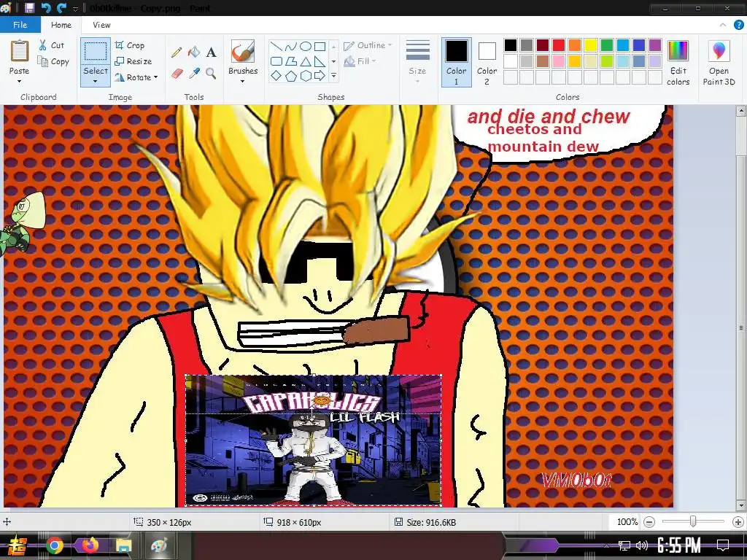Click the Redo arrow in title bar
The height and width of the screenshot is (560, 747).
pyautogui.click(x=61, y=7)
